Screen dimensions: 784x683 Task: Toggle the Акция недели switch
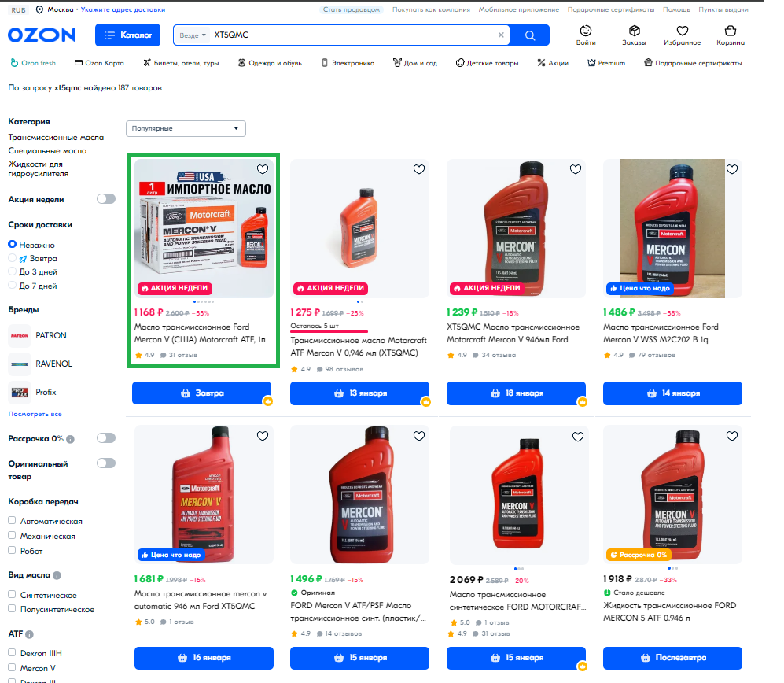(x=106, y=199)
